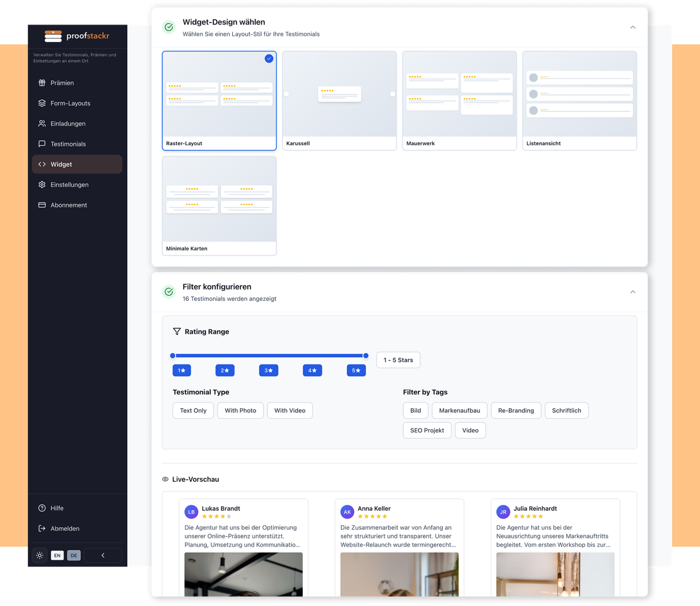Collapse the Filter konfigurieren section
Viewport: 700px width, 606px height.
(632, 292)
